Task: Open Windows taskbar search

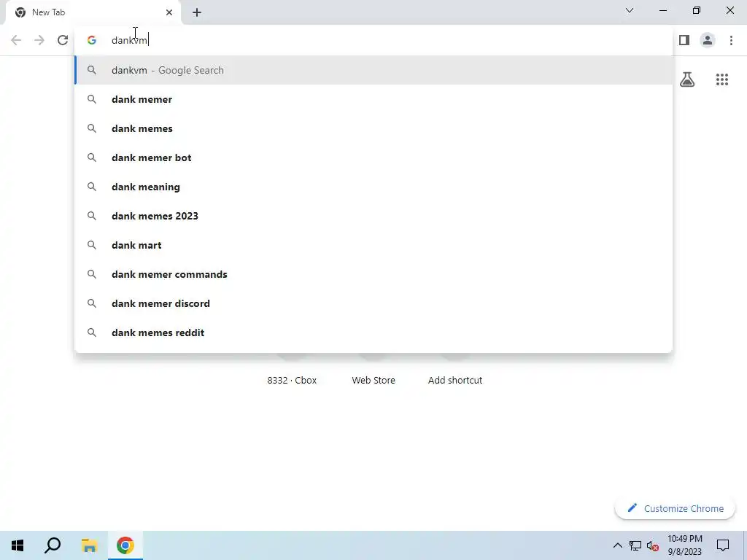Action: 53,545
